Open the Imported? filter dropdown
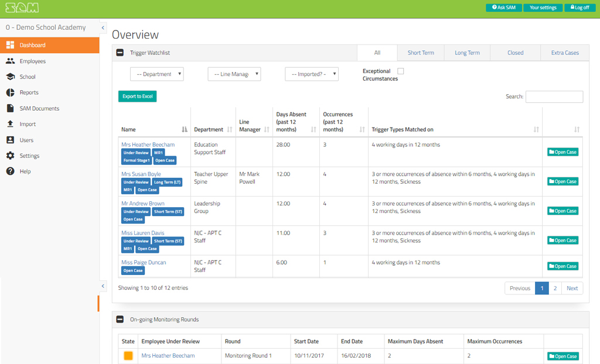600x364 pixels. point(312,74)
